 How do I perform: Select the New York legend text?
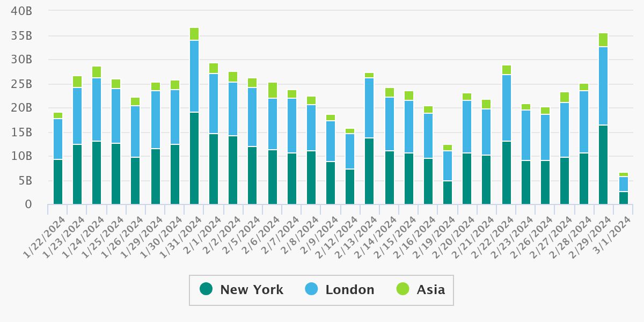tap(251, 289)
